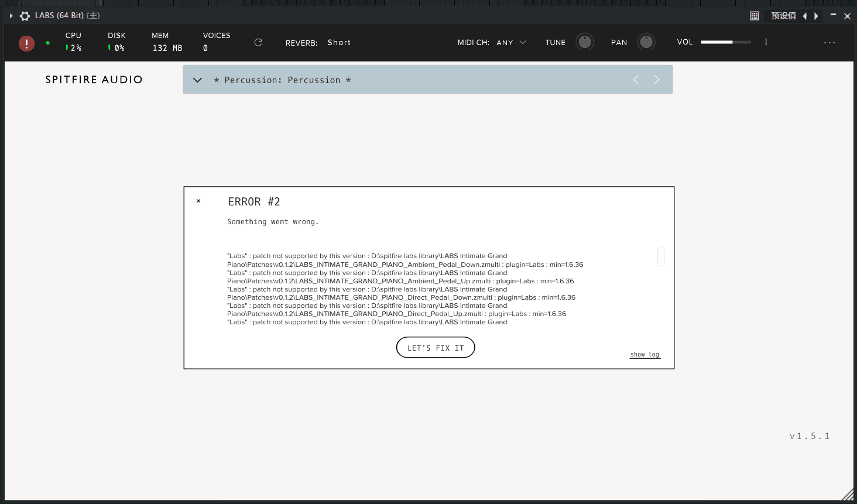Click the window resize grip corner

(848, 494)
